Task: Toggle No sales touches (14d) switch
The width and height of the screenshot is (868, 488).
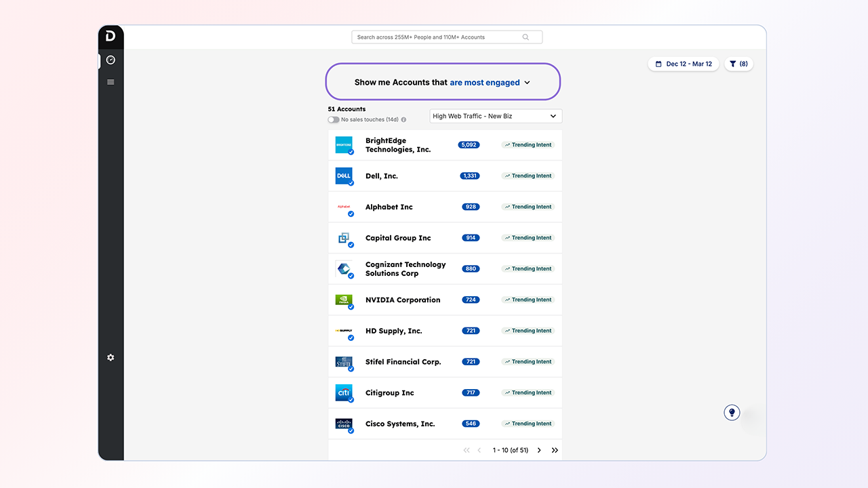Action: [x=334, y=120]
